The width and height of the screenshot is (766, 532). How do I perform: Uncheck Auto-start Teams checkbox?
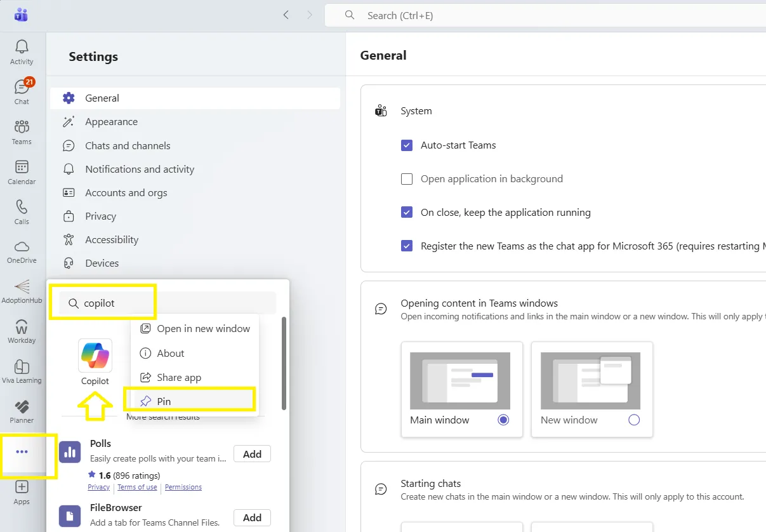407,145
